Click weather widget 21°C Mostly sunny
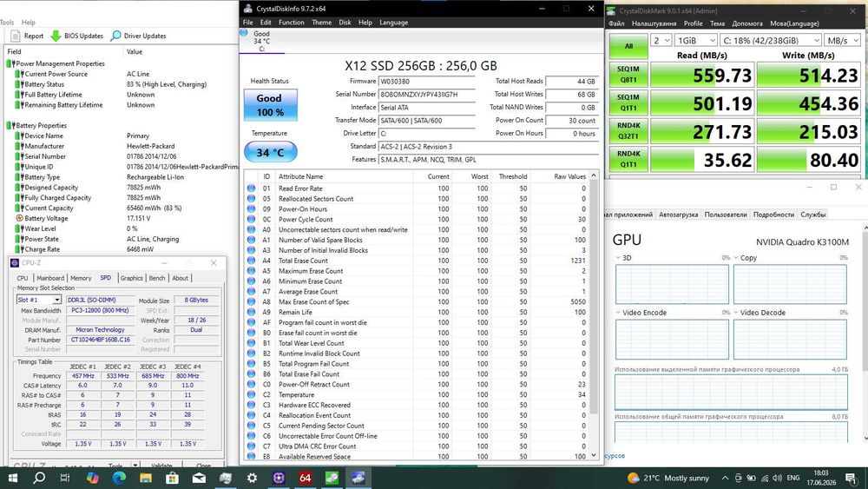 click(668, 478)
